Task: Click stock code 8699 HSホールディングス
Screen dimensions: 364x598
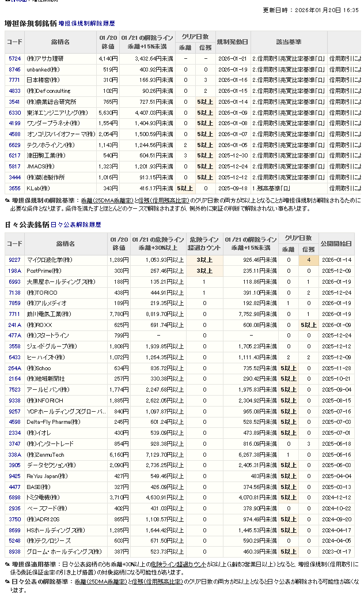Action: [x=14, y=530]
